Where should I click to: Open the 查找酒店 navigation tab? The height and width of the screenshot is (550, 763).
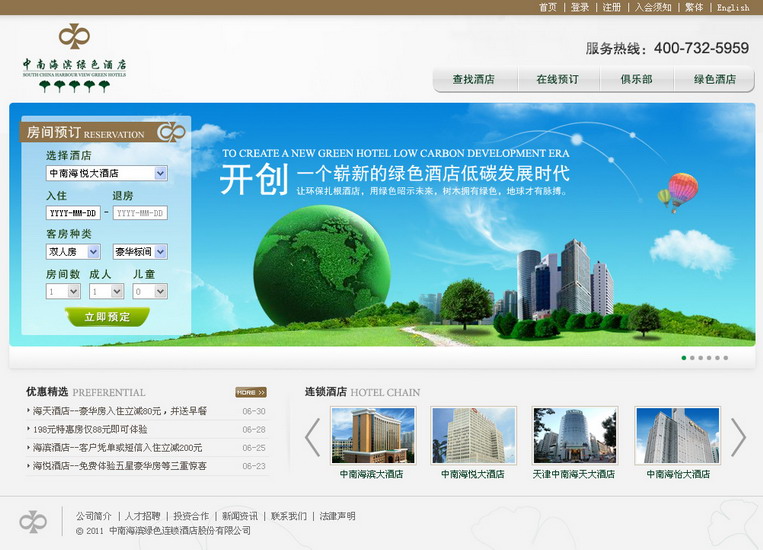[473, 79]
